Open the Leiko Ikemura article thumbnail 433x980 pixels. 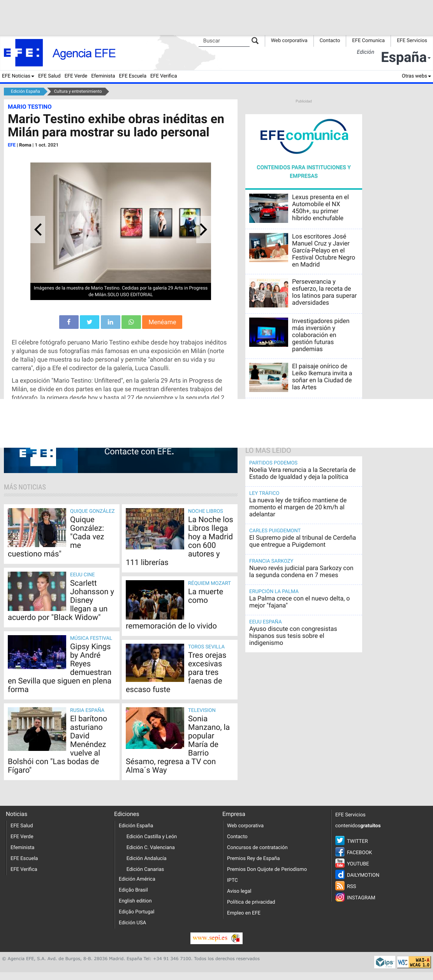click(x=269, y=377)
